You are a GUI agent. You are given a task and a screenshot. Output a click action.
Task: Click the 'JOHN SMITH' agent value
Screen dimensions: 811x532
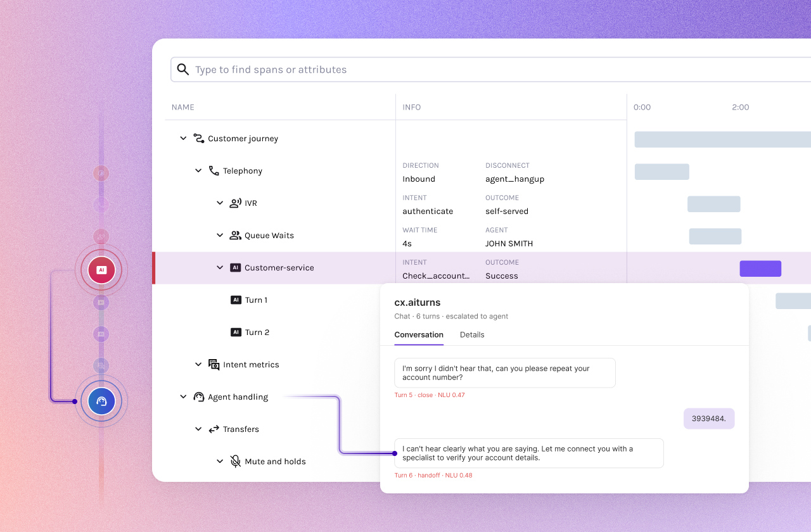click(x=509, y=243)
